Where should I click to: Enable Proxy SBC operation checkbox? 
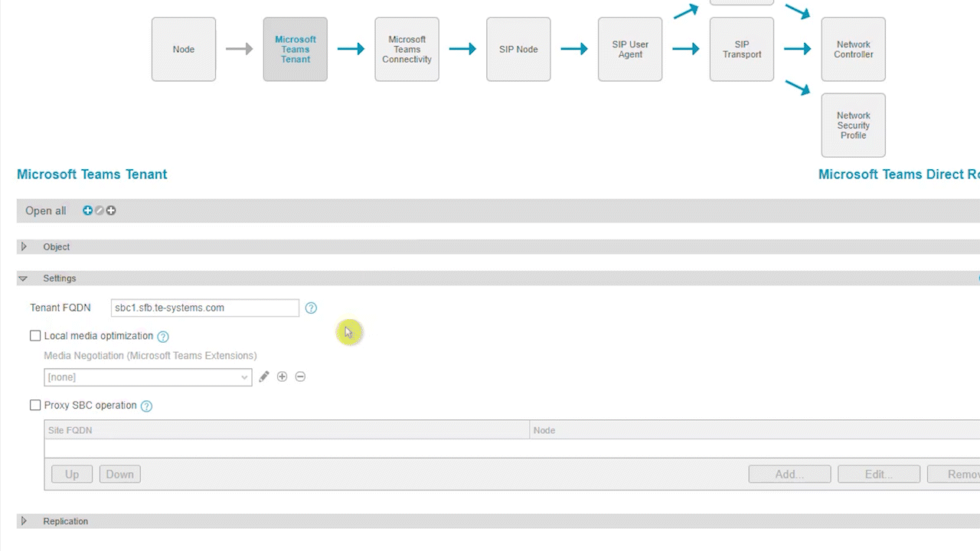35,406
